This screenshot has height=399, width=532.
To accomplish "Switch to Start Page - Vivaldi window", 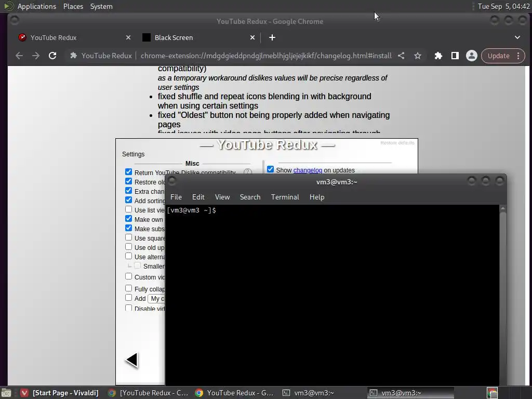I will tap(59, 393).
